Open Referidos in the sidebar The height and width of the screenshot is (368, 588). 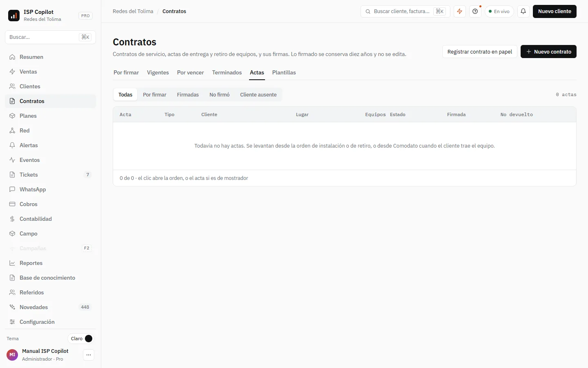pos(50,293)
